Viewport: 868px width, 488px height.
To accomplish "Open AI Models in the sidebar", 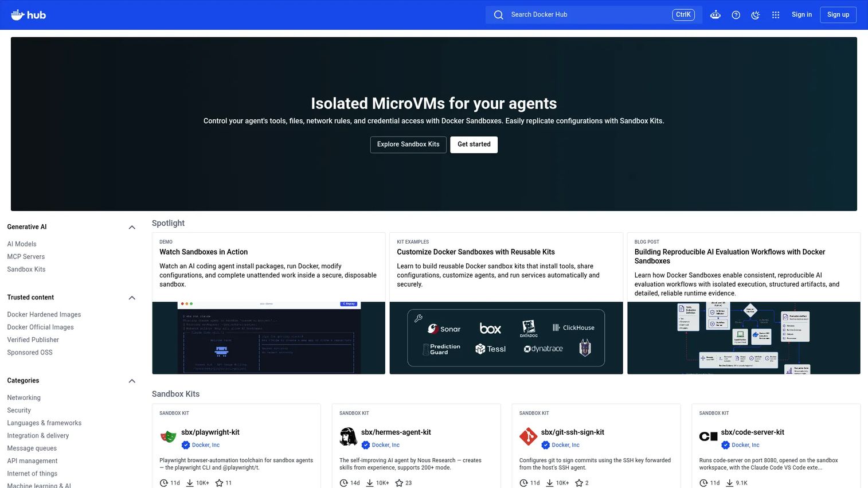I will click(22, 244).
